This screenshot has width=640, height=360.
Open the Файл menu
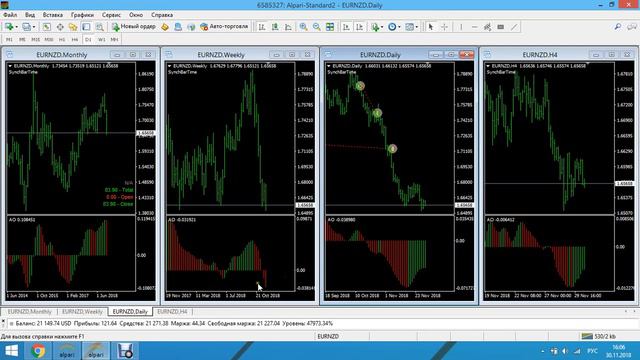coord(10,15)
